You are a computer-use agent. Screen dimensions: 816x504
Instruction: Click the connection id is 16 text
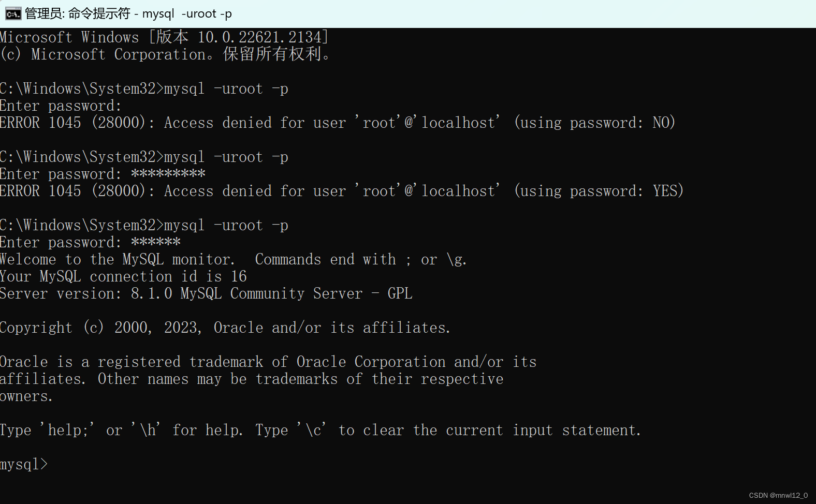click(123, 276)
